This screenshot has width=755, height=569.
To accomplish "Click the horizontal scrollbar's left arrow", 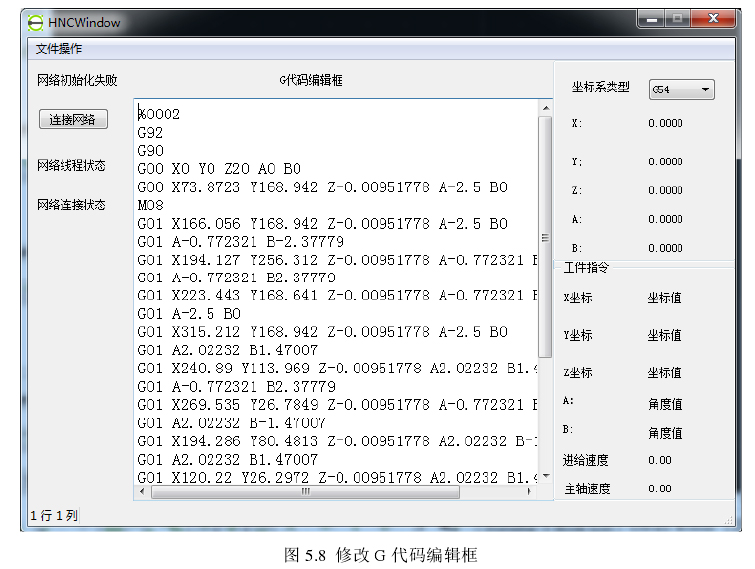I will click(x=143, y=492).
